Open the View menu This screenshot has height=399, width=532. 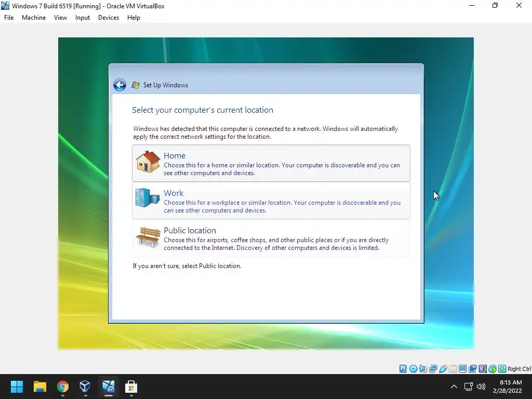60,18
